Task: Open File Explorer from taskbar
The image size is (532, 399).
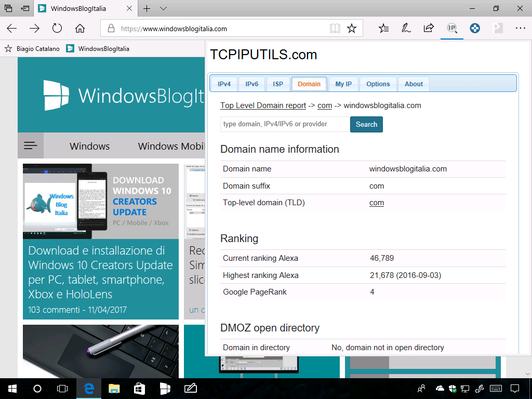Action: pyautogui.click(x=114, y=389)
